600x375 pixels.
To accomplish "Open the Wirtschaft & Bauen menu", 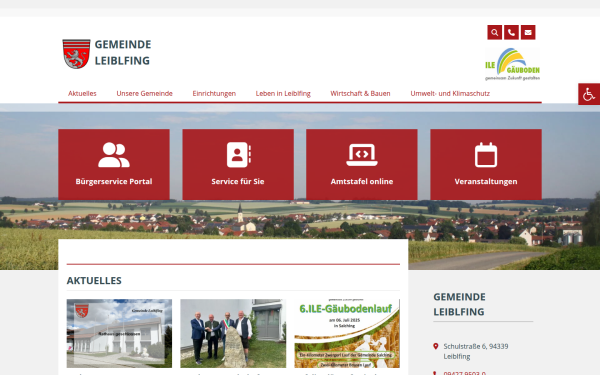I will click(360, 93).
